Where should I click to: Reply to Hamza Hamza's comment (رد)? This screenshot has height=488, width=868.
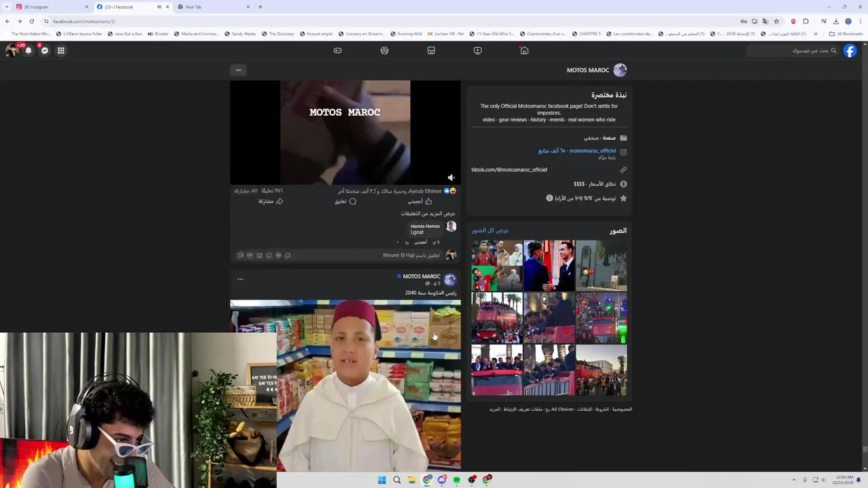point(407,242)
